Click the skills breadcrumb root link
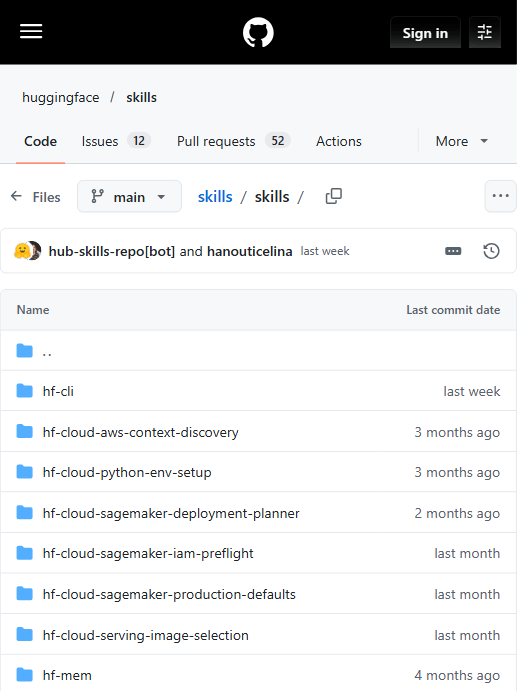517x691 pixels. click(215, 197)
